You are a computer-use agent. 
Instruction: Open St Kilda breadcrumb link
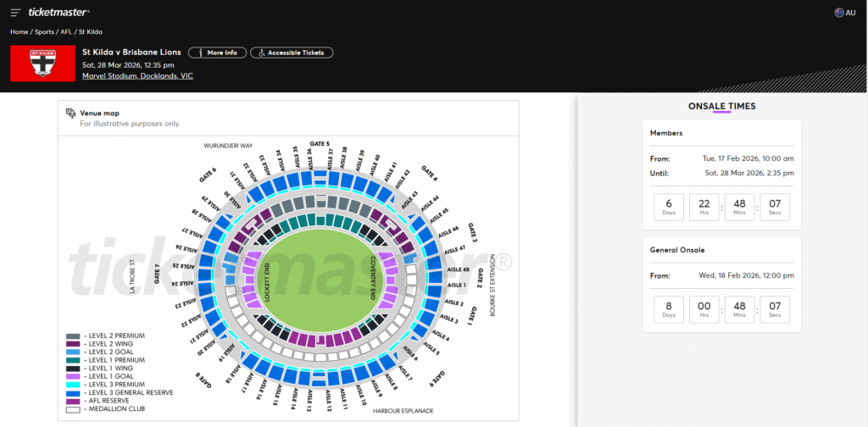90,32
